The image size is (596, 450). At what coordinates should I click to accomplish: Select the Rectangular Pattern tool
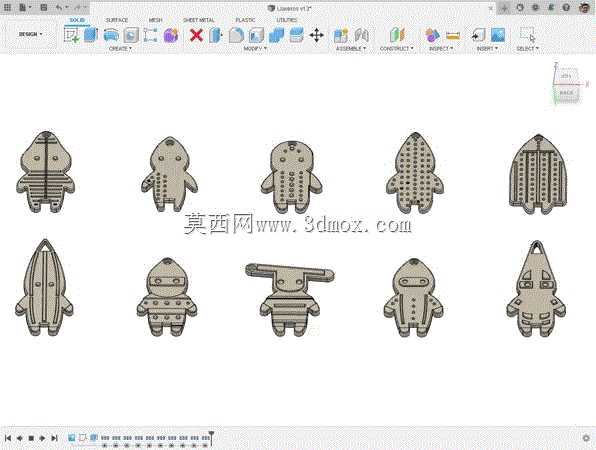pos(150,35)
